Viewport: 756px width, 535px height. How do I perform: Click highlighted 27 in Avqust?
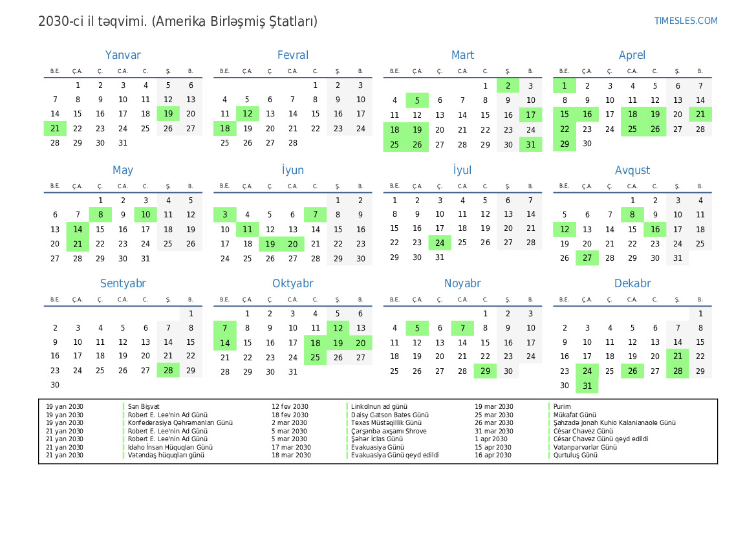[x=587, y=258]
